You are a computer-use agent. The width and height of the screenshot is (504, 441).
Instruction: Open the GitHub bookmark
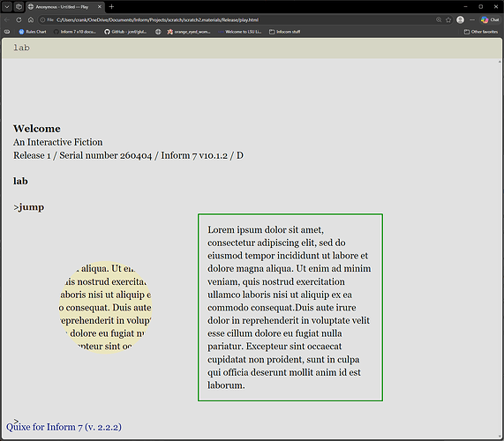coord(125,32)
